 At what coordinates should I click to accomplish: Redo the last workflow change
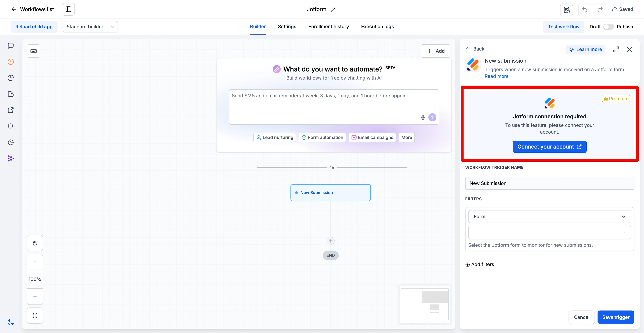coord(600,10)
